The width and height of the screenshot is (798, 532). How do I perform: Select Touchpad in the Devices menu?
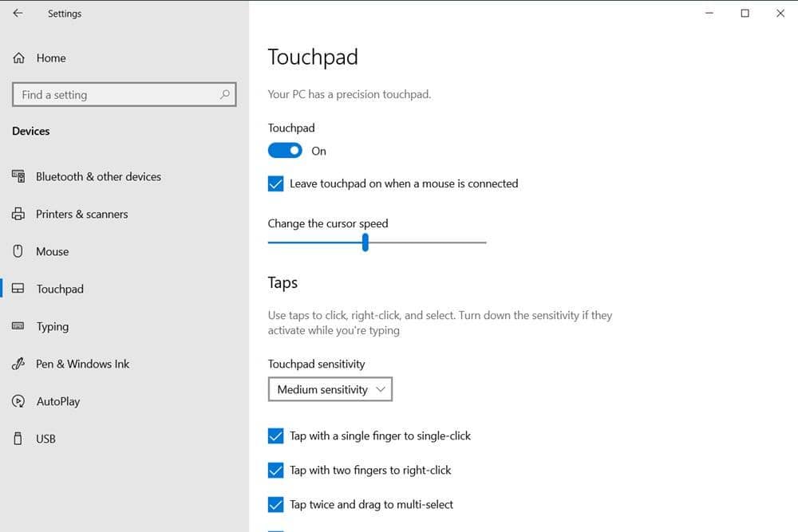point(60,289)
